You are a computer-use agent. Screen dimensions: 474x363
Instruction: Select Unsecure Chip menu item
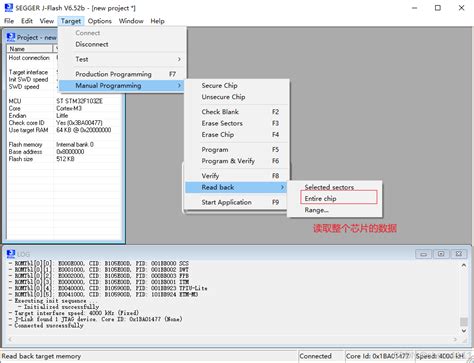coord(237,97)
